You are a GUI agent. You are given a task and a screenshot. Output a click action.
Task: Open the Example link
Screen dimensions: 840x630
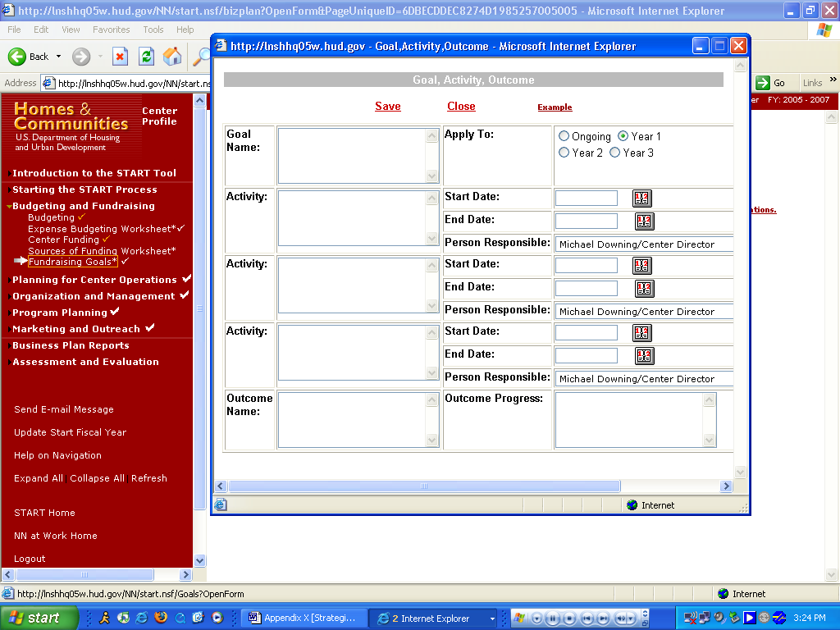[x=555, y=107]
